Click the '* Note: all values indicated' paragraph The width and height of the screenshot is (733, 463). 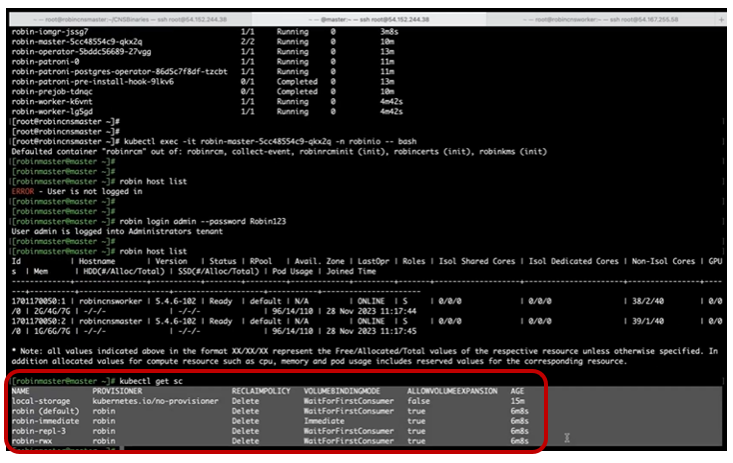tap(365, 356)
